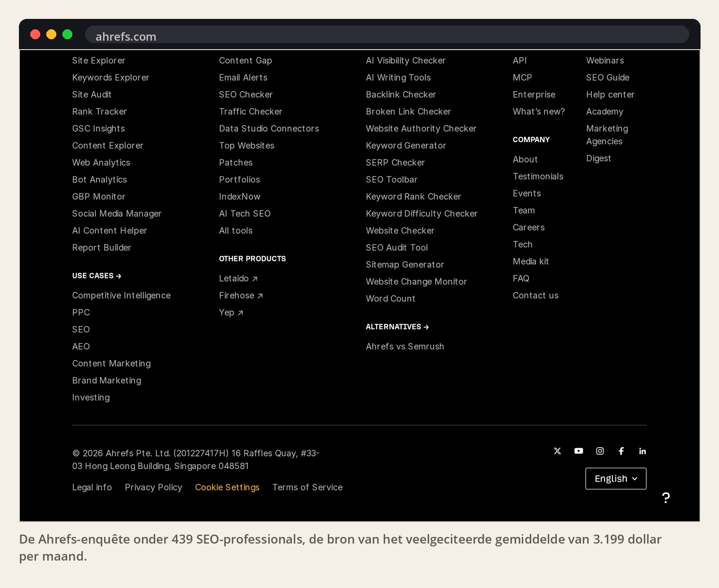Open the YouTube social icon

pyautogui.click(x=579, y=451)
